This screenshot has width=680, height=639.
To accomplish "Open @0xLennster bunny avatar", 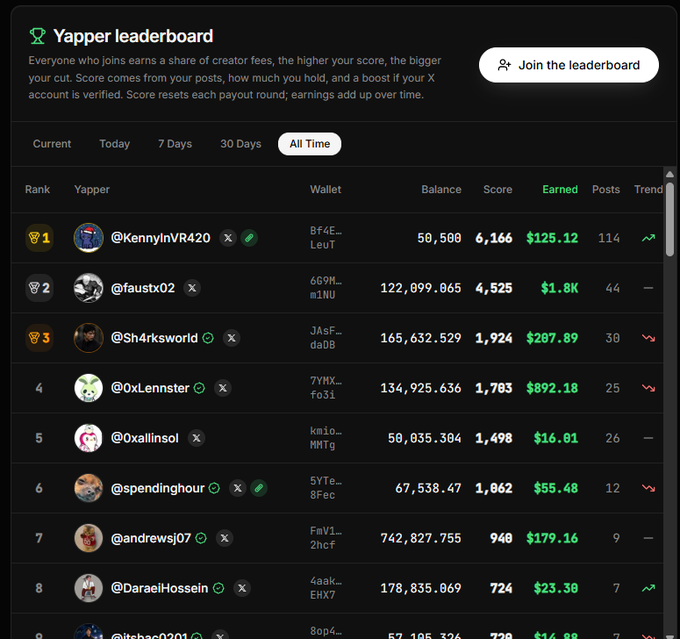I will (88, 388).
